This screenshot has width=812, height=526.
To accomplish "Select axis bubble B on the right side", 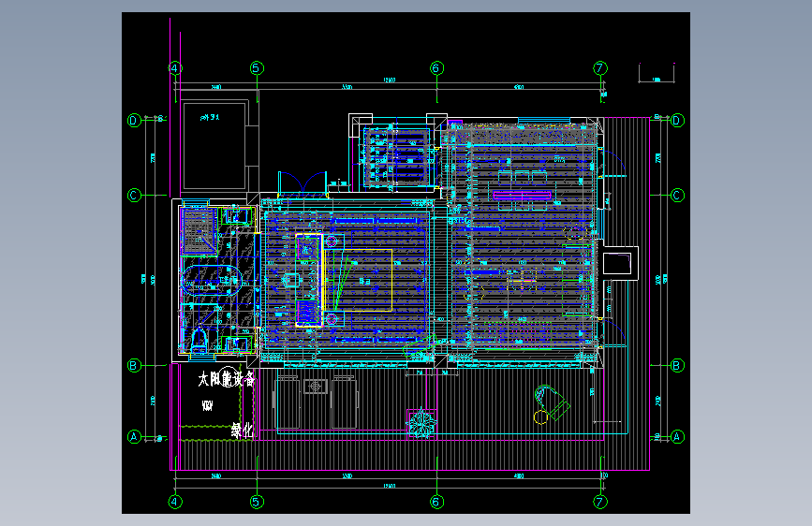I will tap(677, 366).
